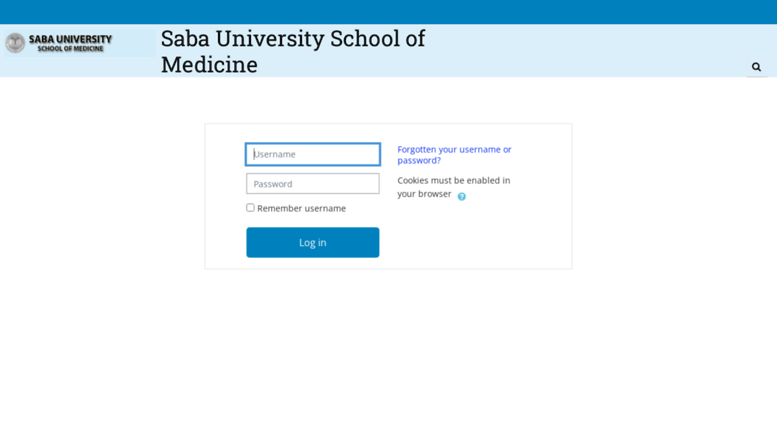
Task: Click the dark blue top navigation bar
Action: [388, 12]
